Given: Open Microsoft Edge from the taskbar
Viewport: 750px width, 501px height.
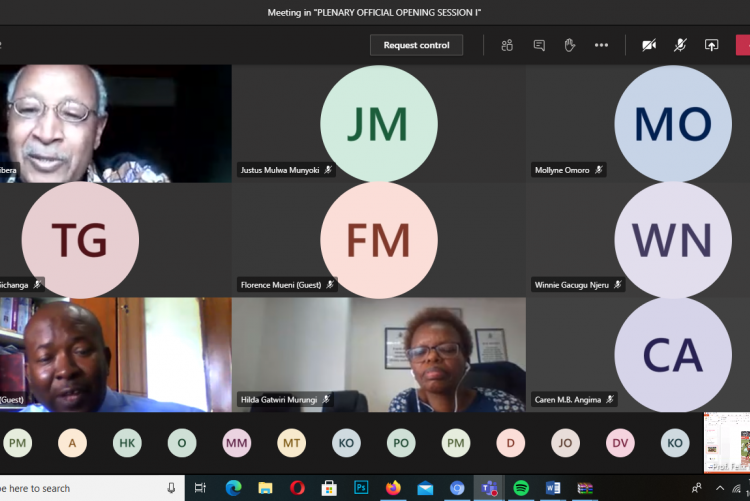Looking at the screenshot, I should coord(233,488).
